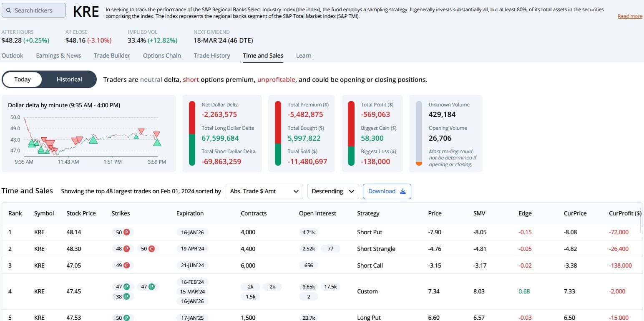The width and height of the screenshot is (644, 321).
Task: Open the Trade History tab
Action: 212,56
